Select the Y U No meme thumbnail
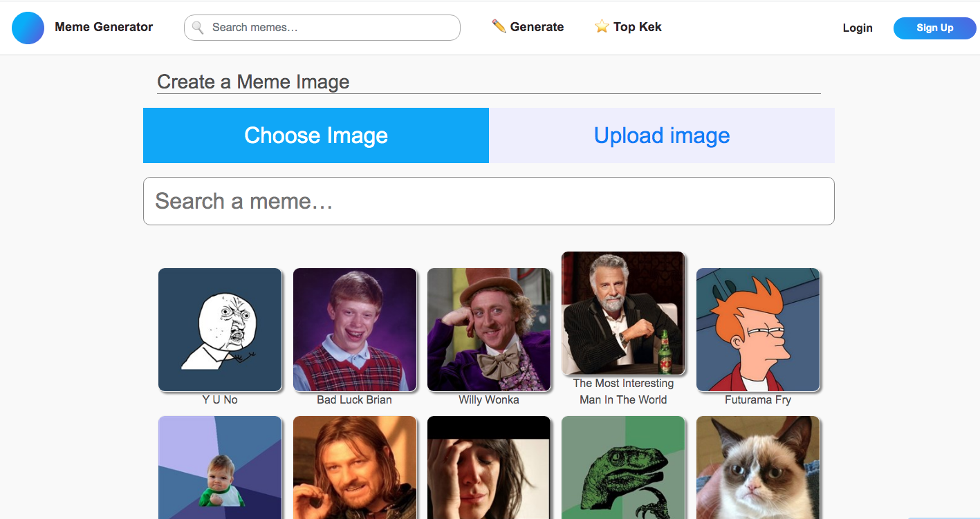 220,330
